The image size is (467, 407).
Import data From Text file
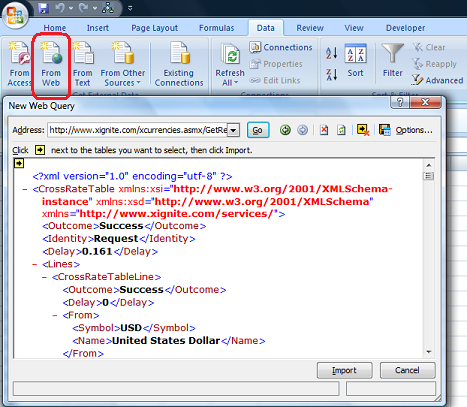tap(83, 64)
